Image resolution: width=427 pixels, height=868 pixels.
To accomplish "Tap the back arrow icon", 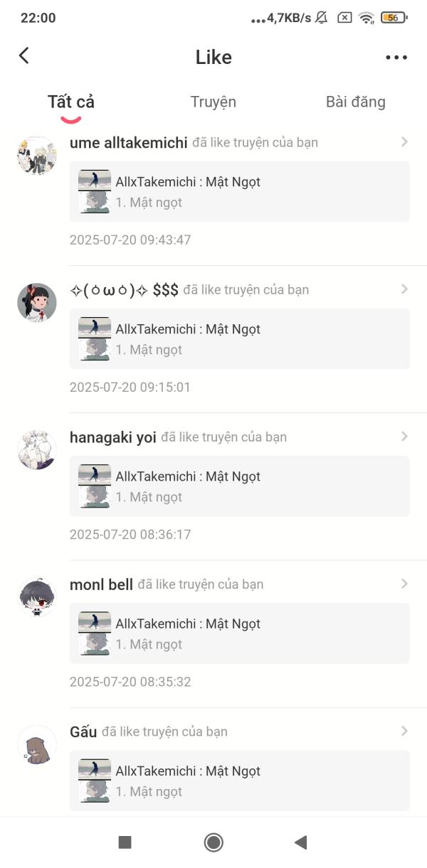I will 24,55.
